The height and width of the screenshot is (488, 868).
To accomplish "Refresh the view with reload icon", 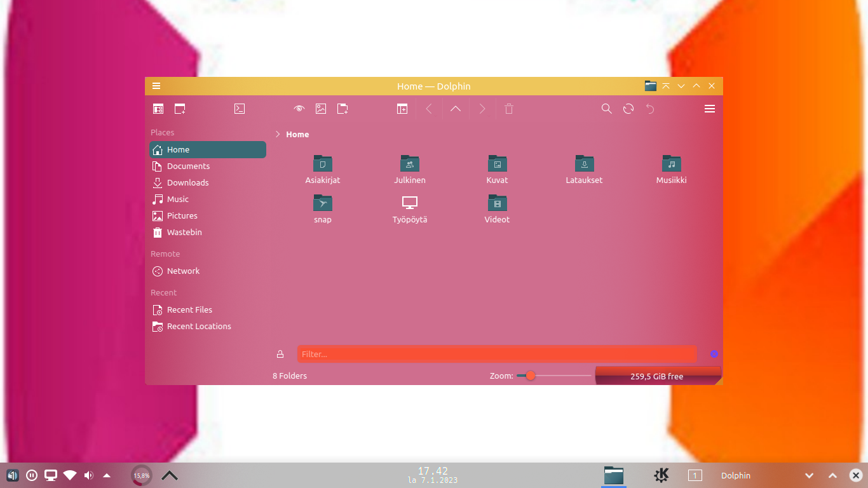I will (x=628, y=109).
